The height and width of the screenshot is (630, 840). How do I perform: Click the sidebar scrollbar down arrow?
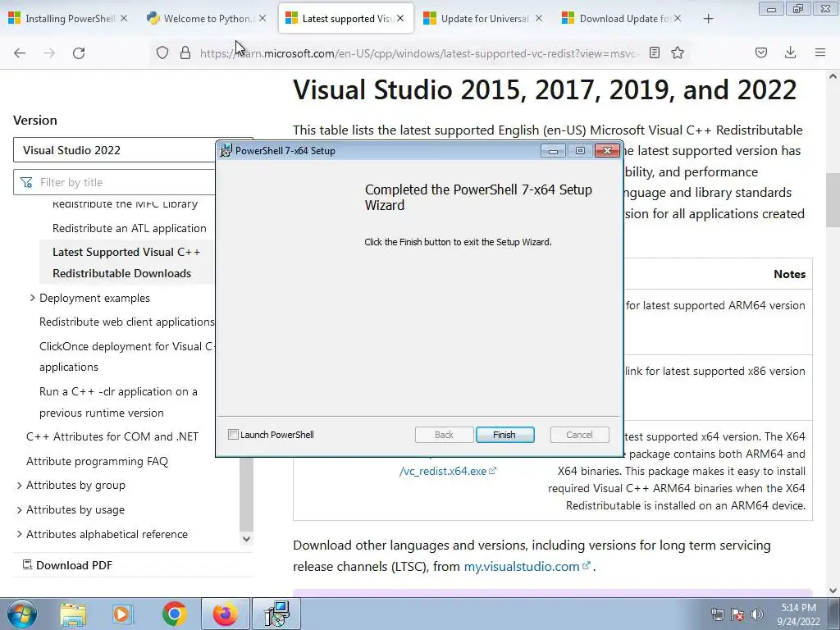246,538
